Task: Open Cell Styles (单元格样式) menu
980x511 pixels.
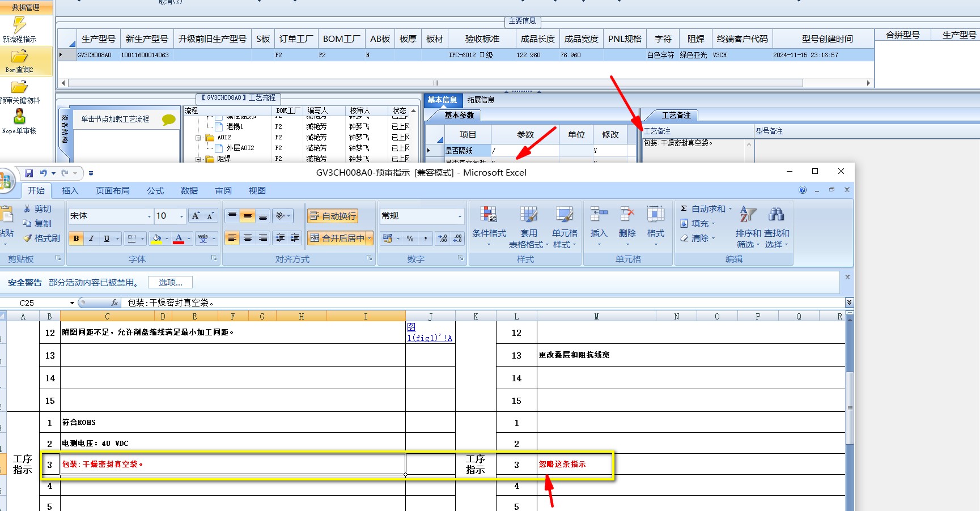Action: 565,227
